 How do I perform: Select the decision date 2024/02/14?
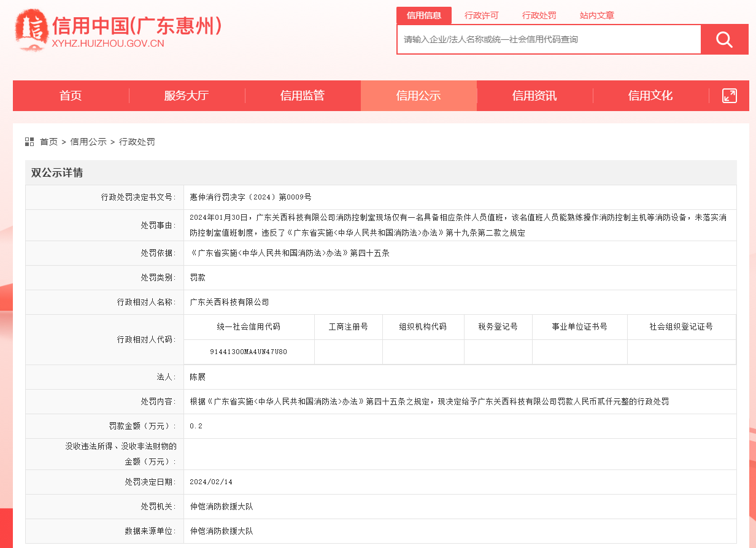pos(211,482)
